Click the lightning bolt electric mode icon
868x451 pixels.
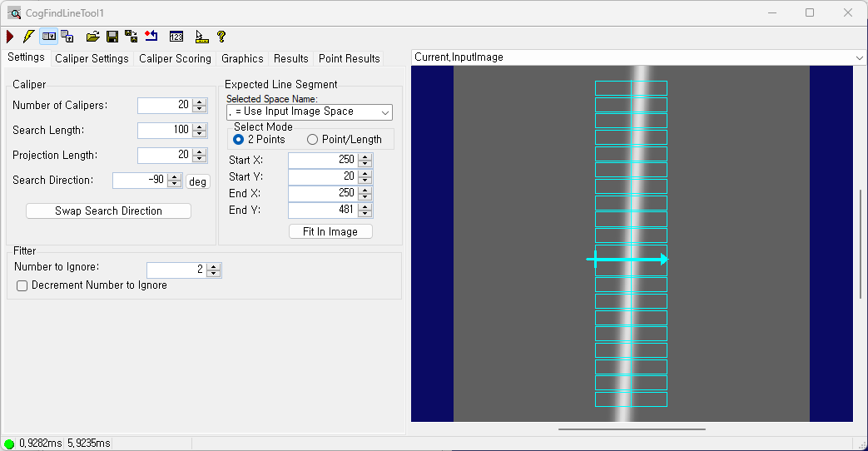pyautogui.click(x=29, y=37)
